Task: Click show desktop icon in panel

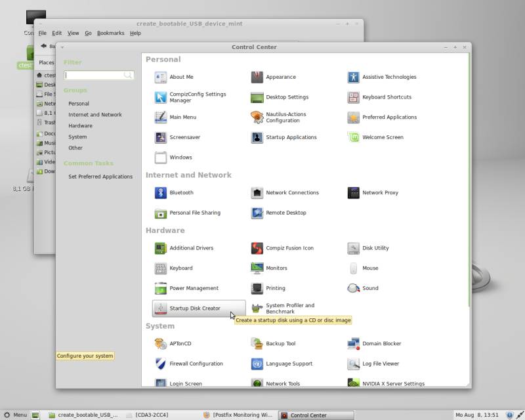Action: tap(35, 415)
